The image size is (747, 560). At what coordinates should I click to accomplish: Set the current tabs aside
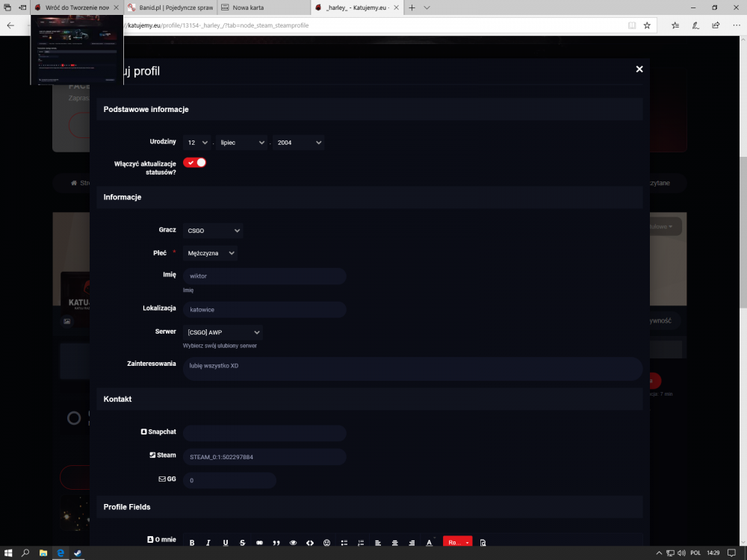pos(22,7)
